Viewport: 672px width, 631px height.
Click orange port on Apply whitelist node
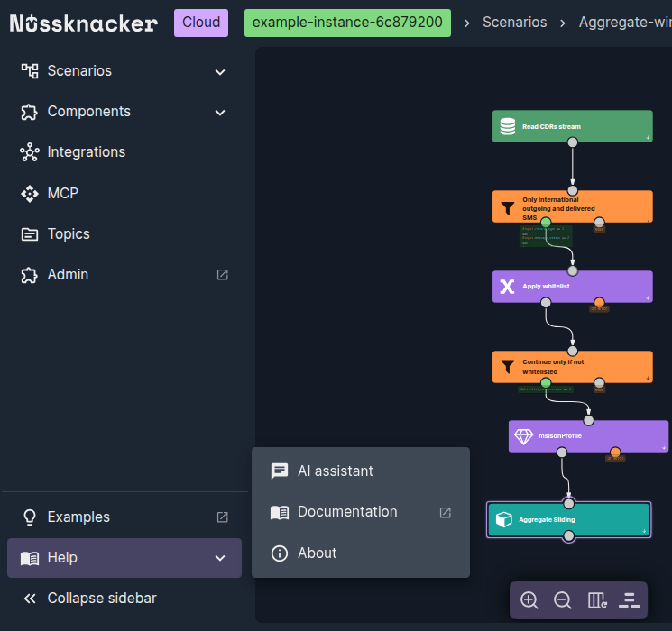click(x=599, y=303)
